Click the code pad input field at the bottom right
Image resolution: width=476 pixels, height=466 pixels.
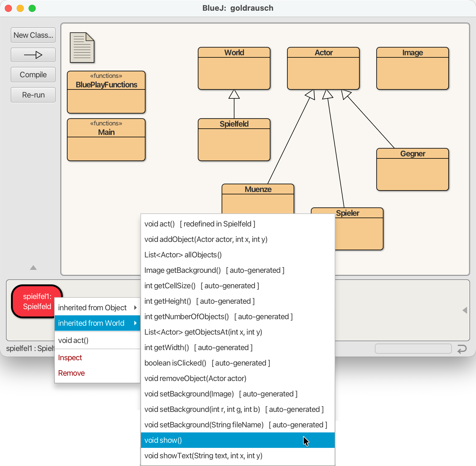pos(413,349)
